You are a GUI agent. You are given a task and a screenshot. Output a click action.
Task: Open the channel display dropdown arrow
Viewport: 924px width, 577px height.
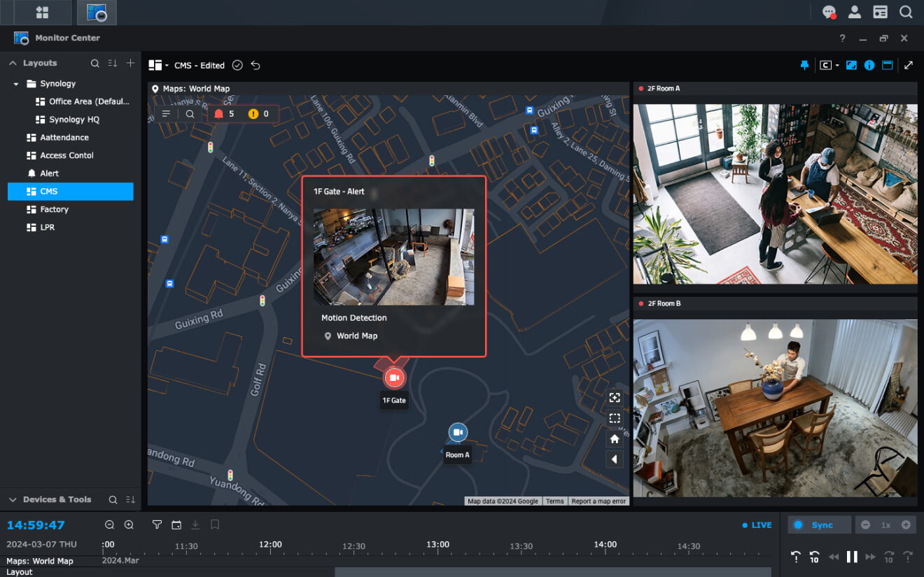coord(837,64)
